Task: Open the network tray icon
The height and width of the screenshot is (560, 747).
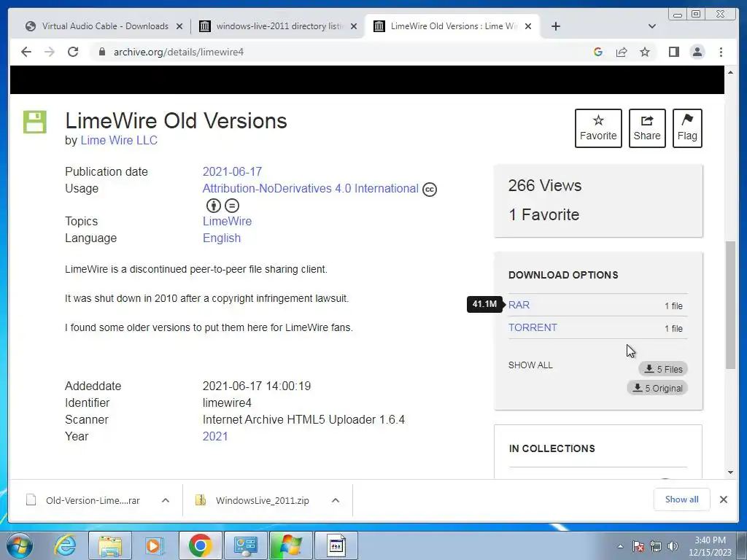Action: pos(656,547)
